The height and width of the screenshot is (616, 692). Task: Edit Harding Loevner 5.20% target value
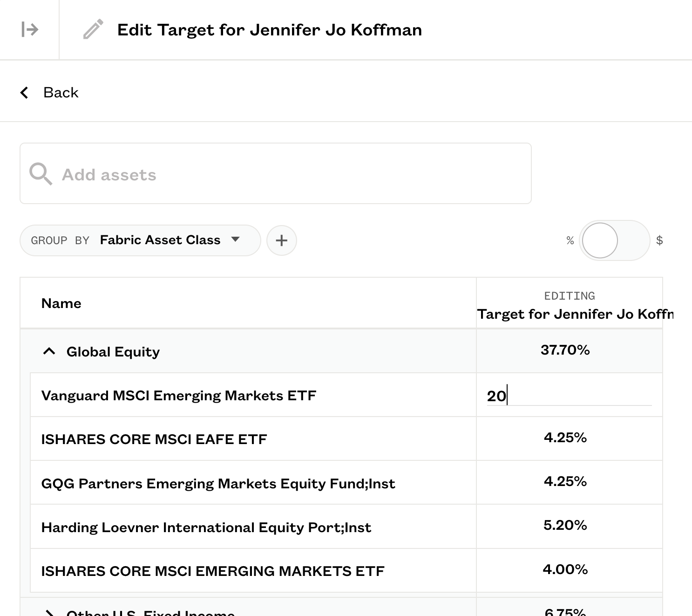(565, 525)
